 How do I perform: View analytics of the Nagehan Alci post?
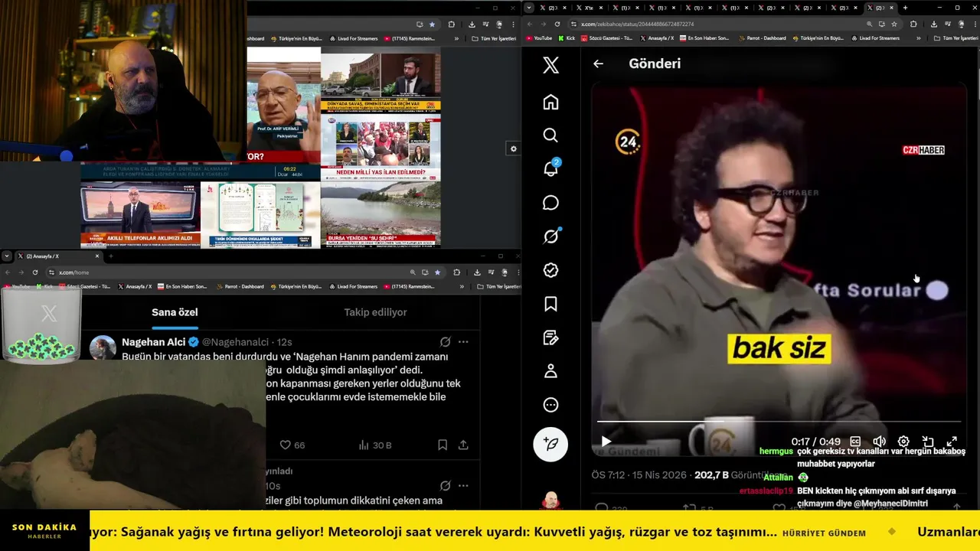374,445
